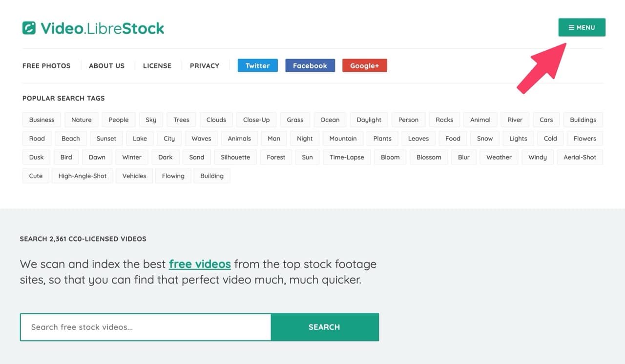This screenshot has height=364, width=625.
Task: Focus the 'Search free stock videos' field
Action: pyautogui.click(x=146, y=327)
